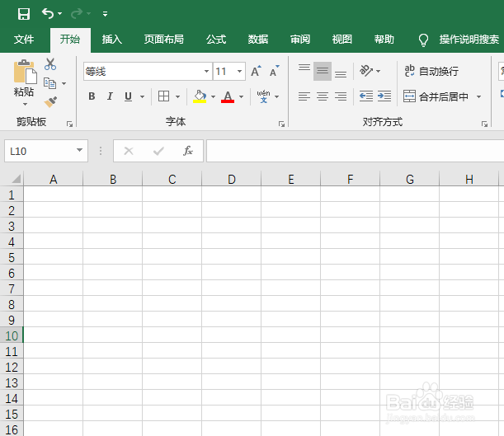This screenshot has height=436, width=504.
Task: Click the Save icon in quick access toolbar
Action: point(24,14)
